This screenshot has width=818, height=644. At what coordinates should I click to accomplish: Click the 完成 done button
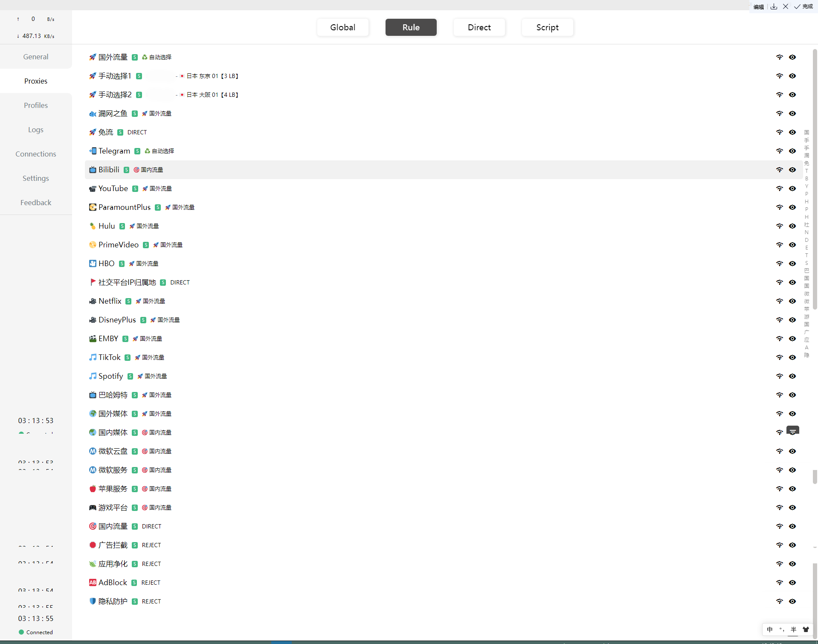pyautogui.click(x=803, y=6)
